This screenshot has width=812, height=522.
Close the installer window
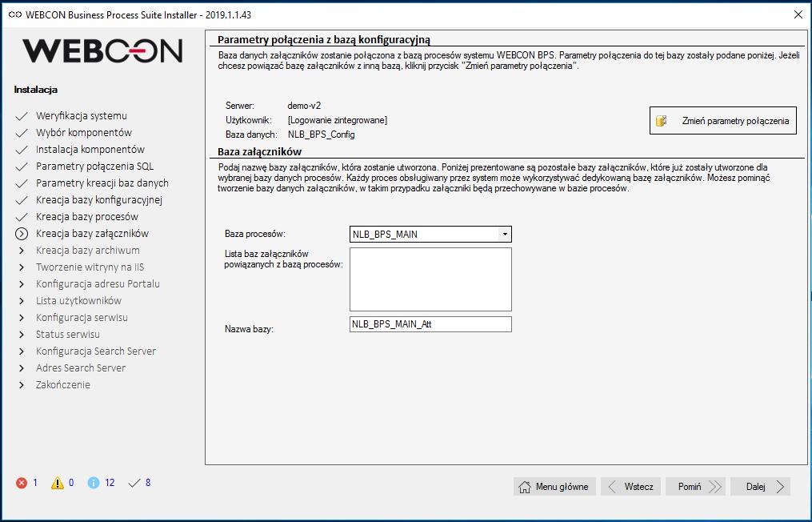click(798, 15)
